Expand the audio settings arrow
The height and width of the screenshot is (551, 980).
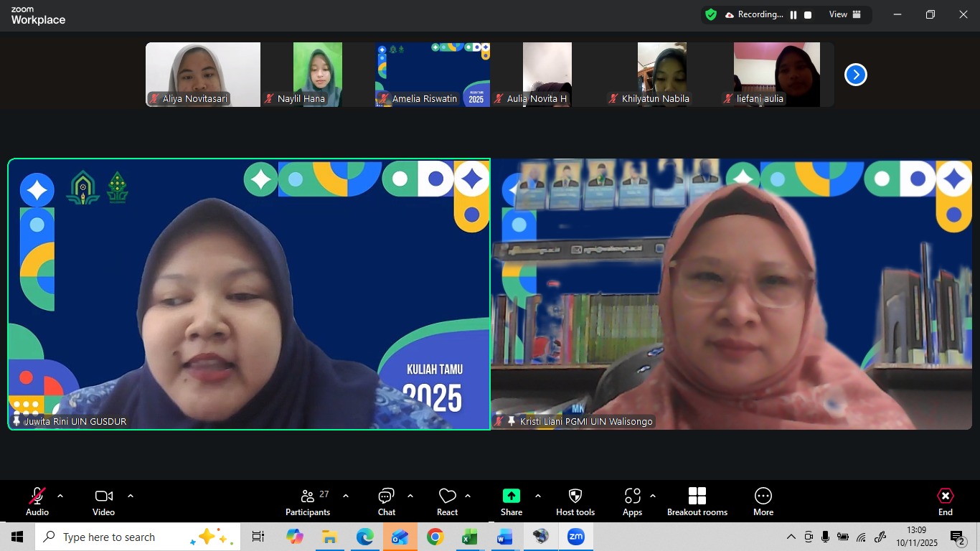point(60,496)
